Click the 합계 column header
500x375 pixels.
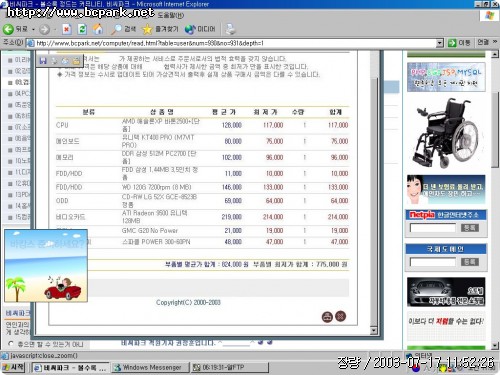pyautogui.click(x=335, y=112)
